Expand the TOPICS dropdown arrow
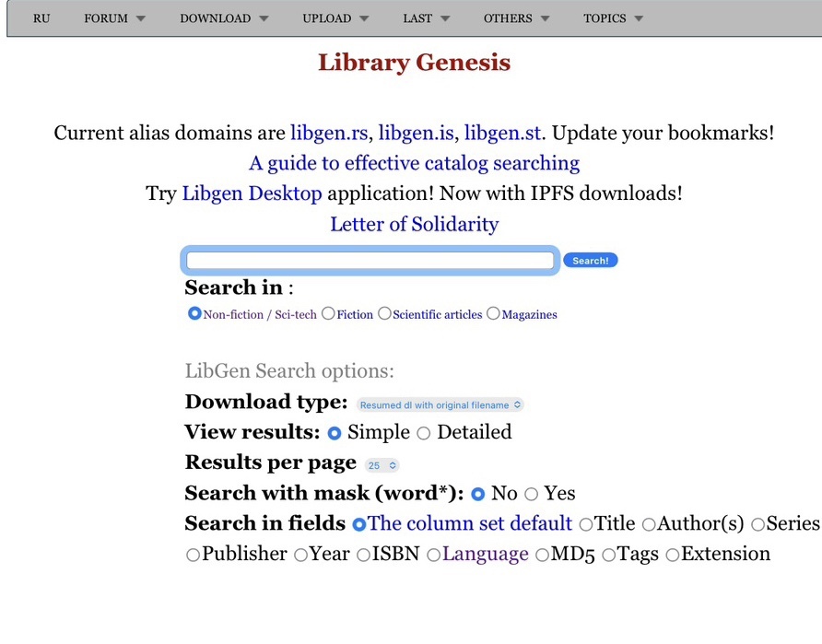Image resolution: width=822 pixels, height=644 pixels. coord(639,18)
